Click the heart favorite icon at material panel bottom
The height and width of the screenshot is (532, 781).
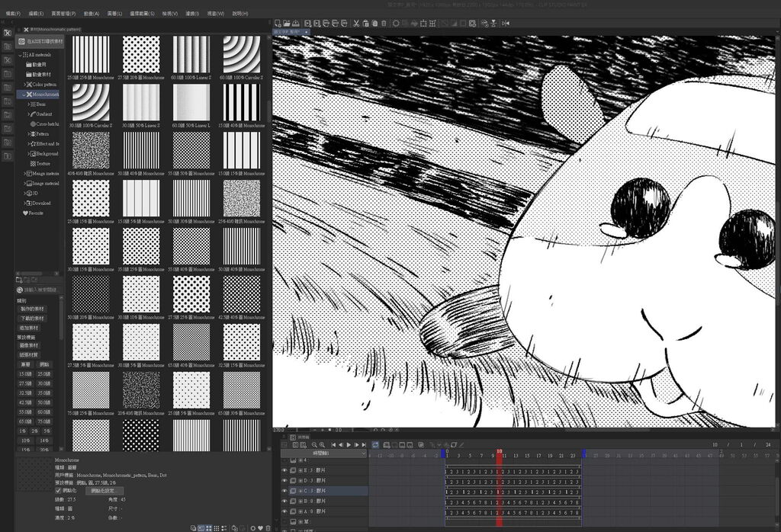point(260,528)
